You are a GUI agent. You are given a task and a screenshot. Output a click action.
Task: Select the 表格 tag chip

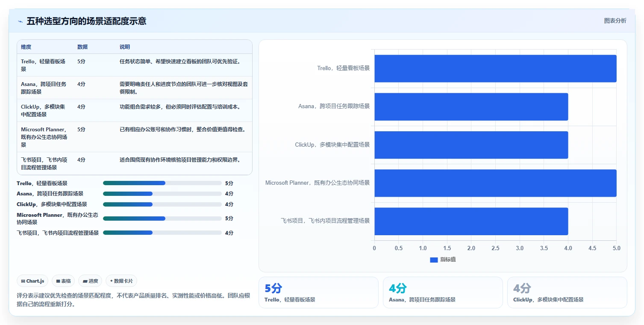point(63,281)
